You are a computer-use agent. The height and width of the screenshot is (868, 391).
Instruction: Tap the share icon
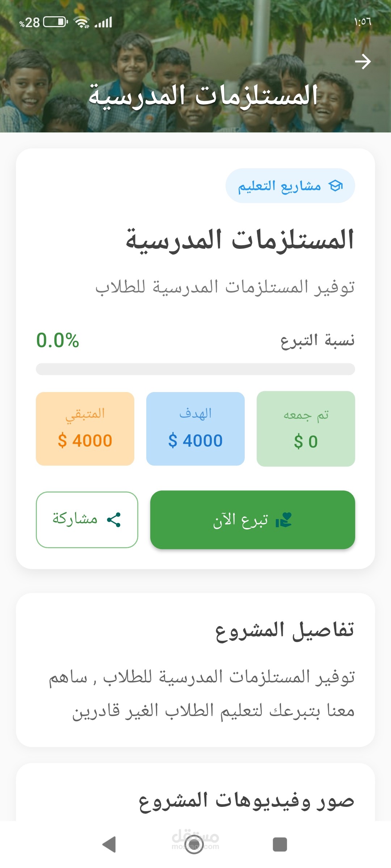tap(114, 520)
